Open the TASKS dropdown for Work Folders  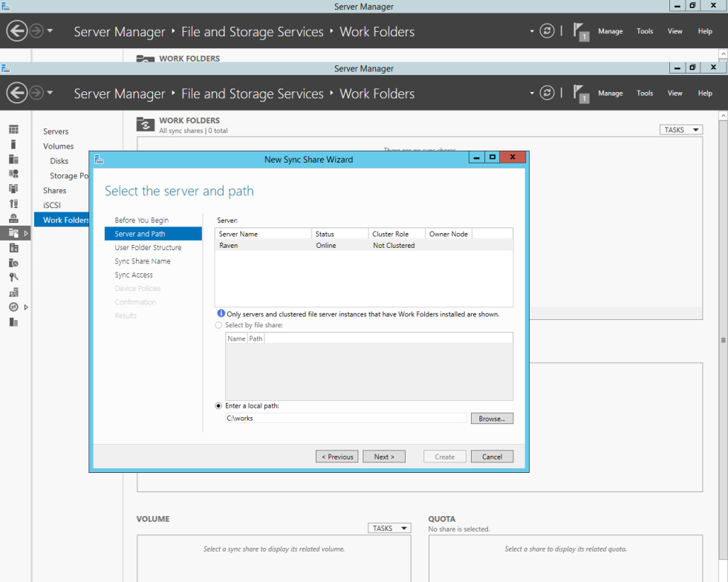pyautogui.click(x=681, y=130)
